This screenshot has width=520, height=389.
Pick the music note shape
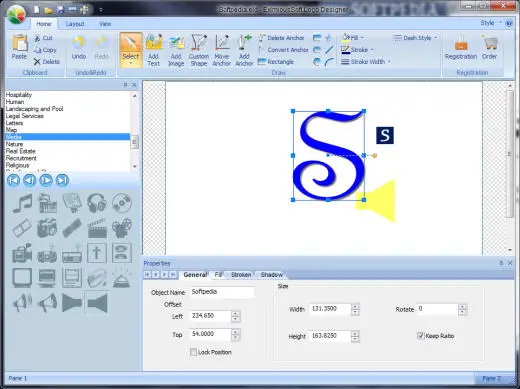click(x=22, y=203)
